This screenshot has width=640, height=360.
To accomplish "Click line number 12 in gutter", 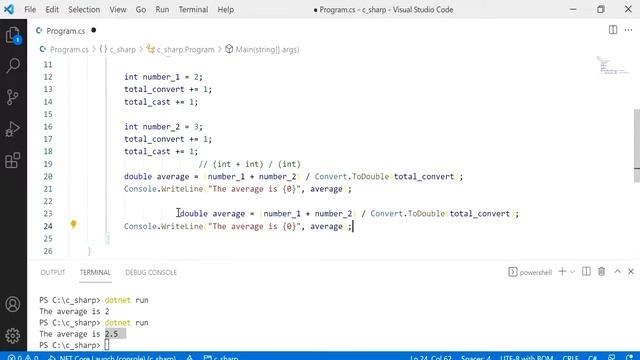I will [48, 77].
